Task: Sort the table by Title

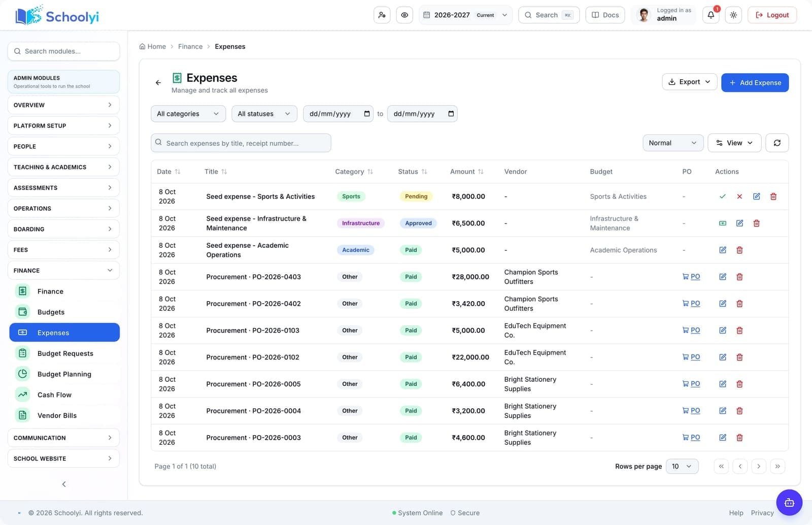Action: coord(216,172)
